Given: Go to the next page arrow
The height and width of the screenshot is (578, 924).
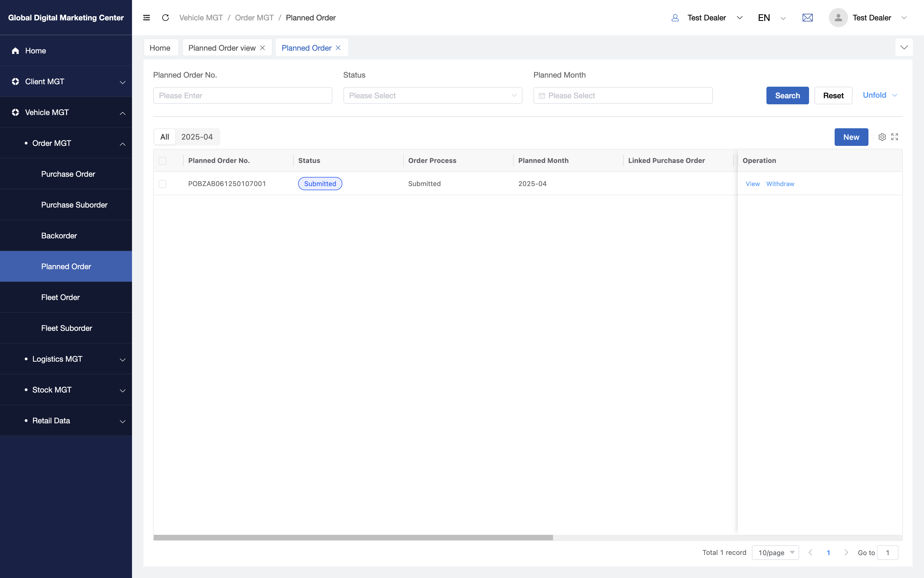Looking at the screenshot, I should pyautogui.click(x=846, y=552).
